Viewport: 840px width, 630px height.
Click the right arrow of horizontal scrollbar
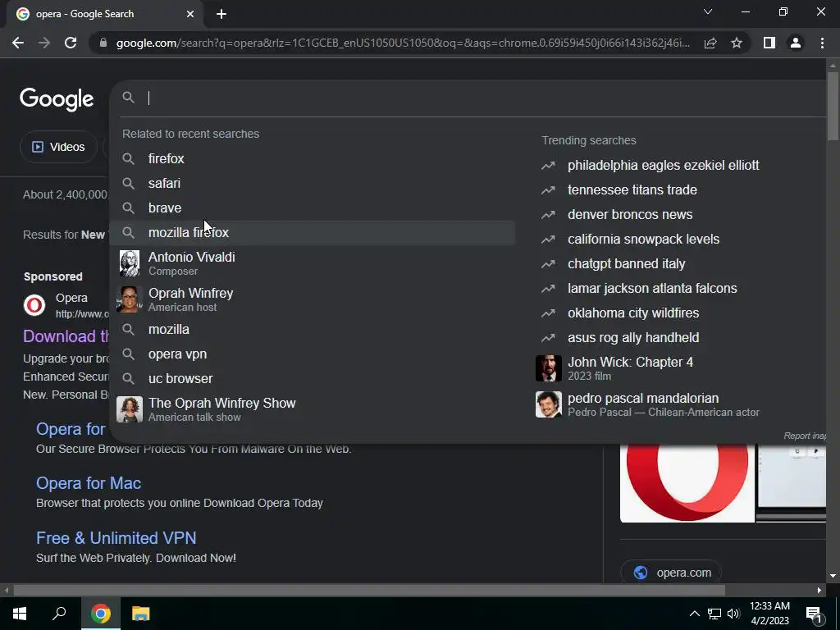pyautogui.click(x=819, y=591)
